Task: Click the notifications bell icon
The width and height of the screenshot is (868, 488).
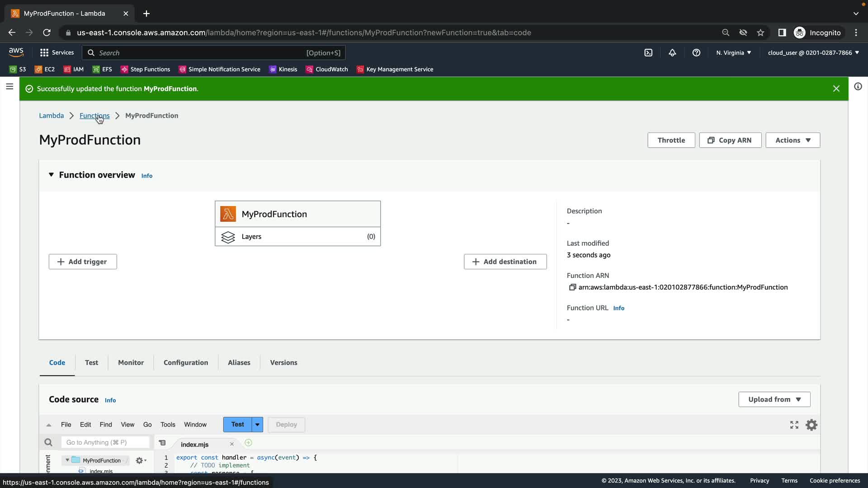Action: [672, 53]
